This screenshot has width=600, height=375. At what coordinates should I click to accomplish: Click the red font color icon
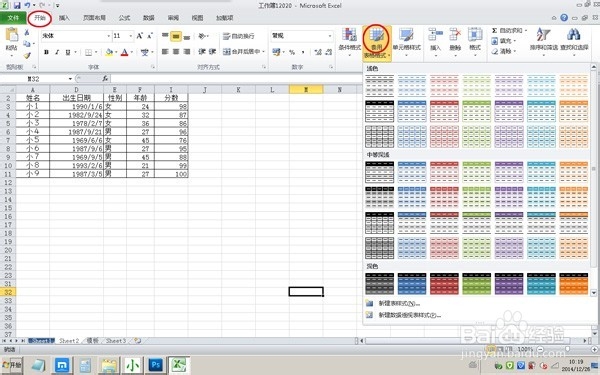pos(124,52)
